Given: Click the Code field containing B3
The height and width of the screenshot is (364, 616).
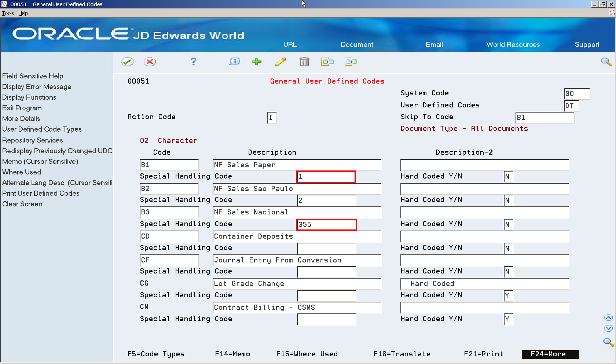Looking at the screenshot, I should pos(169,212).
